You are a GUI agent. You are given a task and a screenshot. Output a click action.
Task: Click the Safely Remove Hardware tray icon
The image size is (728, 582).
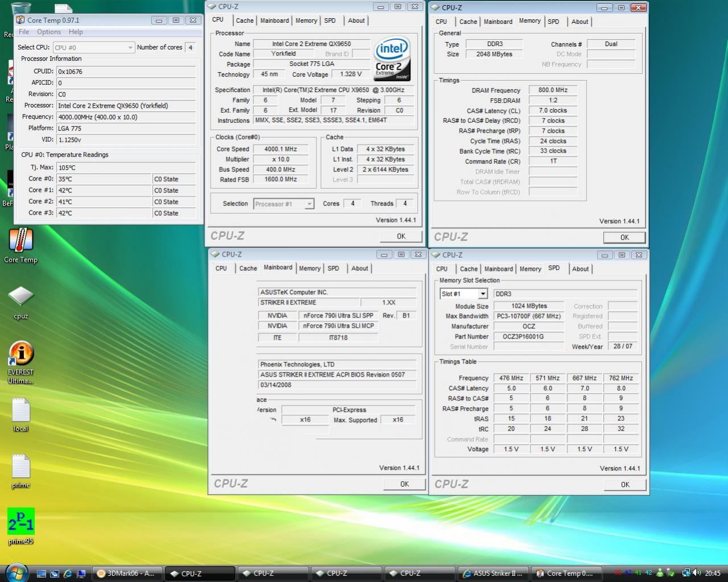tap(671, 573)
